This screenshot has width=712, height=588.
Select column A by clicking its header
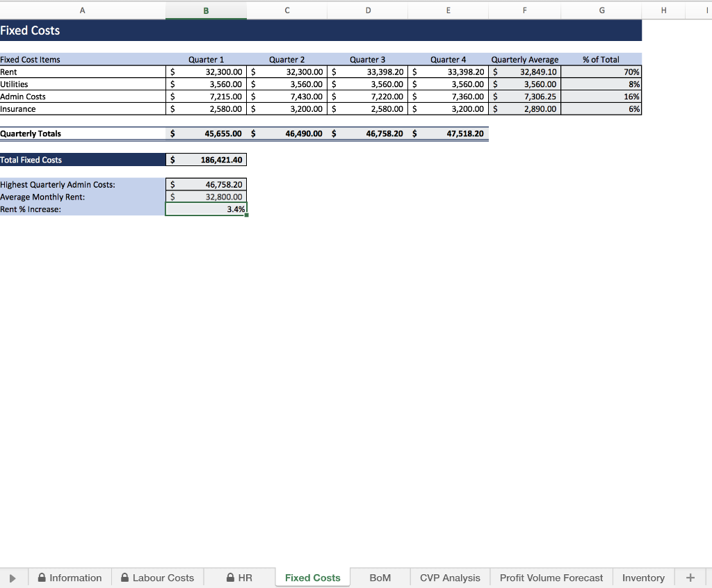click(82, 10)
